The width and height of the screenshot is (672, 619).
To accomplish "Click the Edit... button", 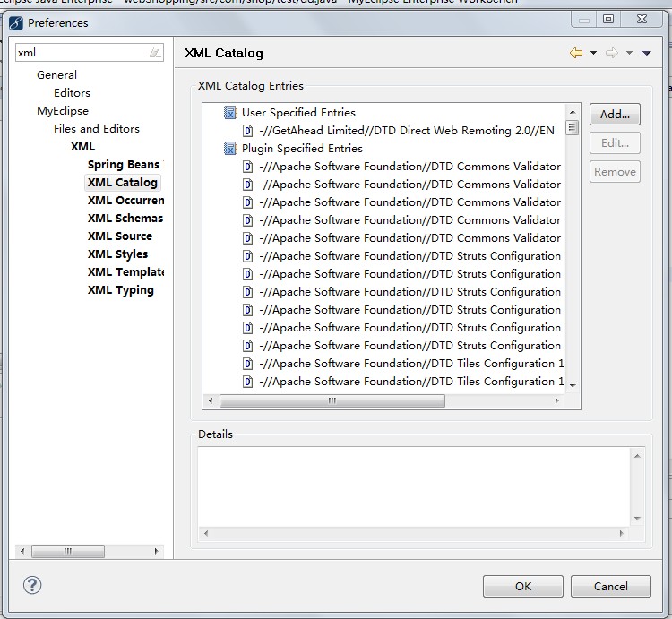I will (x=615, y=143).
